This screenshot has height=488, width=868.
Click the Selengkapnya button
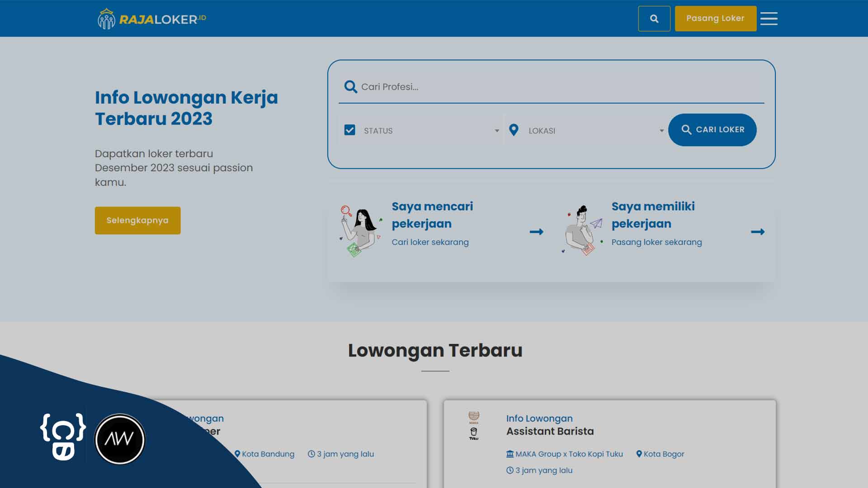[x=137, y=221]
